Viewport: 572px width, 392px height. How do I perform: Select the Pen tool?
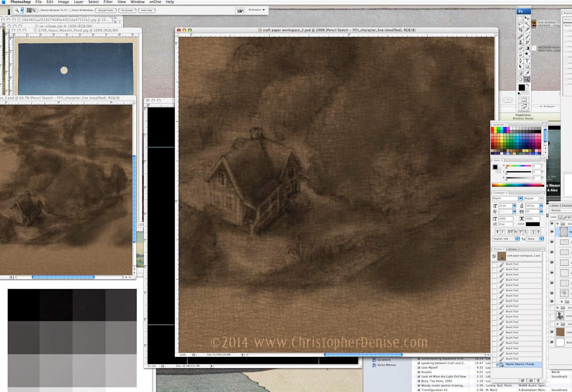[x=521, y=61]
